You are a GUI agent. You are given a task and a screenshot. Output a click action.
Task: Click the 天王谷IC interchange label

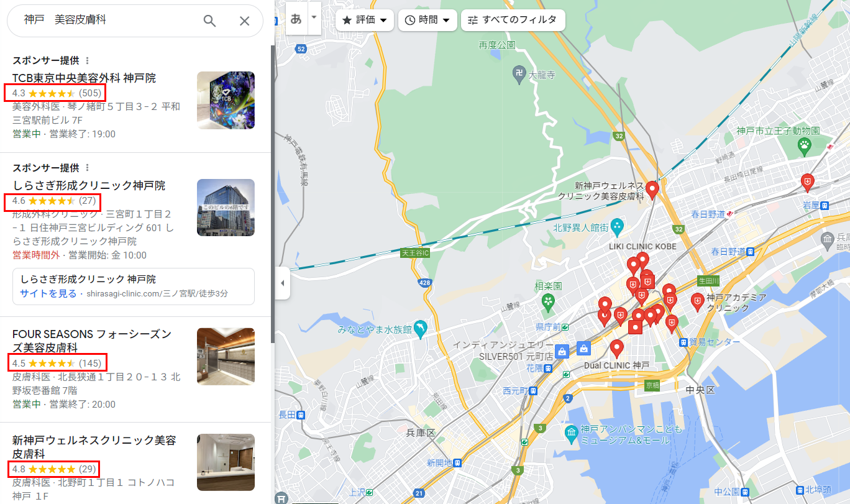pos(416,253)
